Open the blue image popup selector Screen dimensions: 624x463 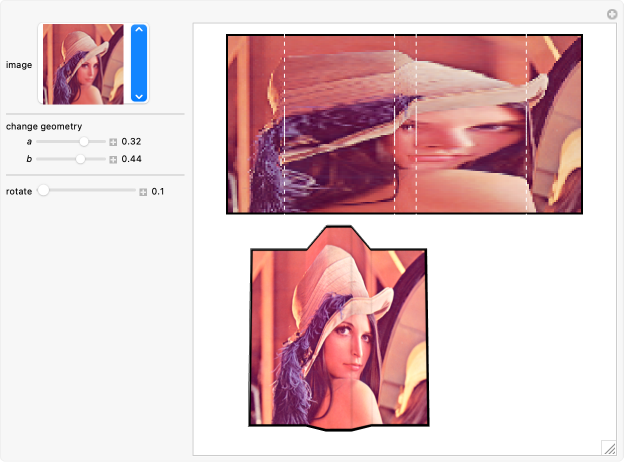point(139,64)
